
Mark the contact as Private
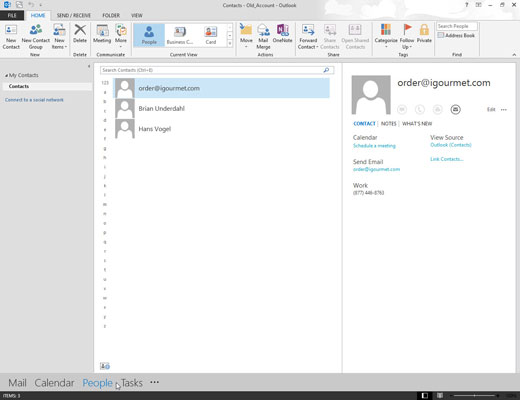point(424,33)
